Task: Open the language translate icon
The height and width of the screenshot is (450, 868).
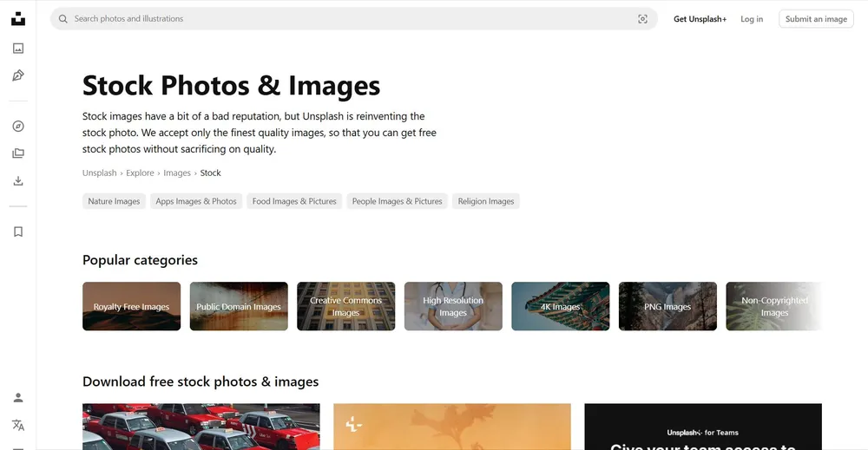Action: 18,425
